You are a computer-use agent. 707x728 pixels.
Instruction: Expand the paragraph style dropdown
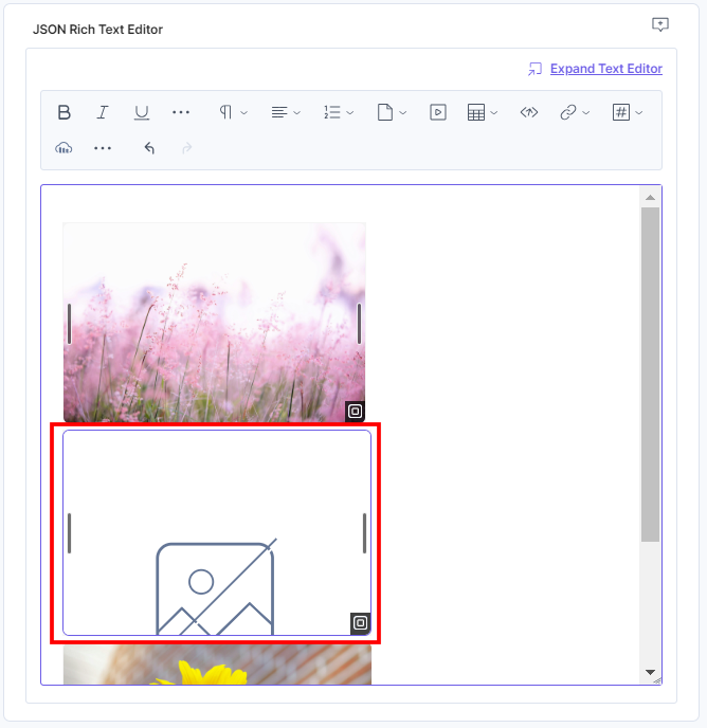(x=233, y=112)
